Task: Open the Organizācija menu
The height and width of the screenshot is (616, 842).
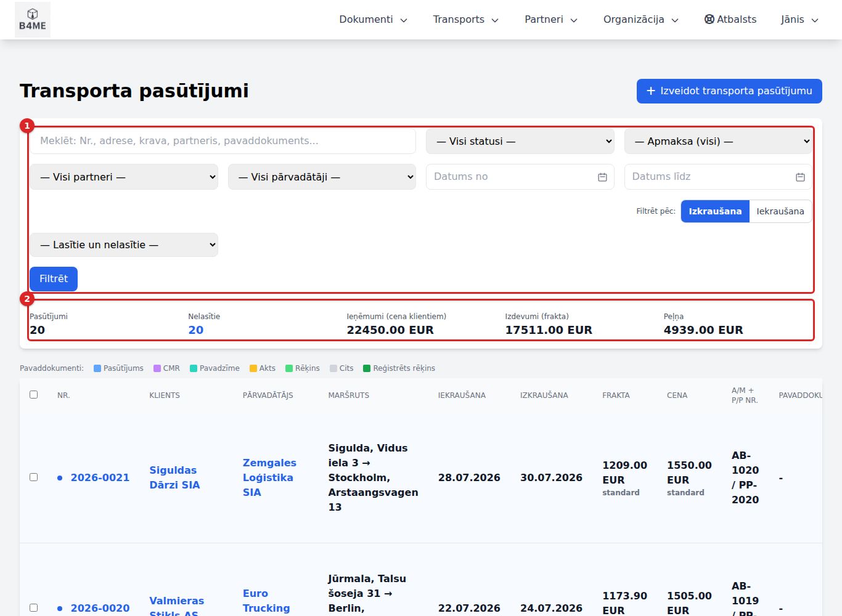Action: (640, 20)
